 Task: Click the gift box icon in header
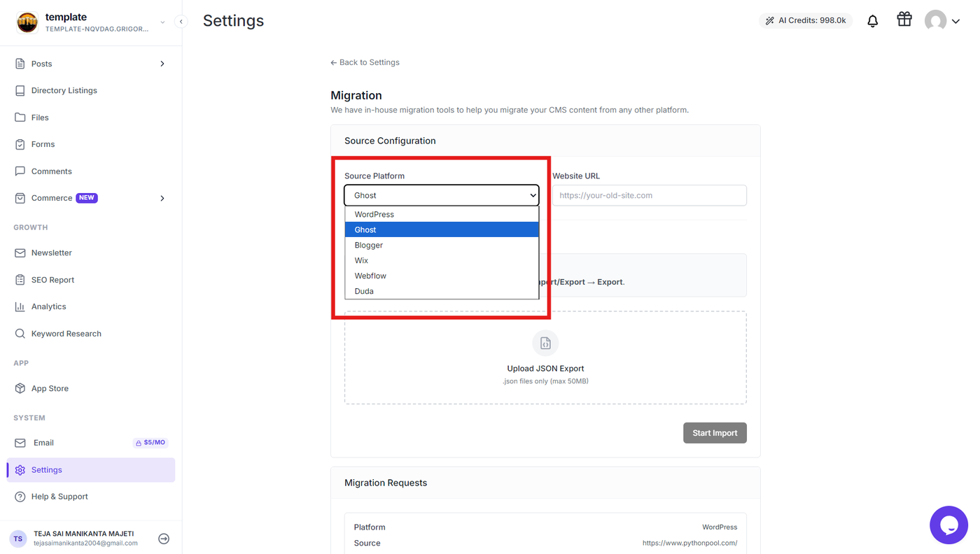pos(904,20)
